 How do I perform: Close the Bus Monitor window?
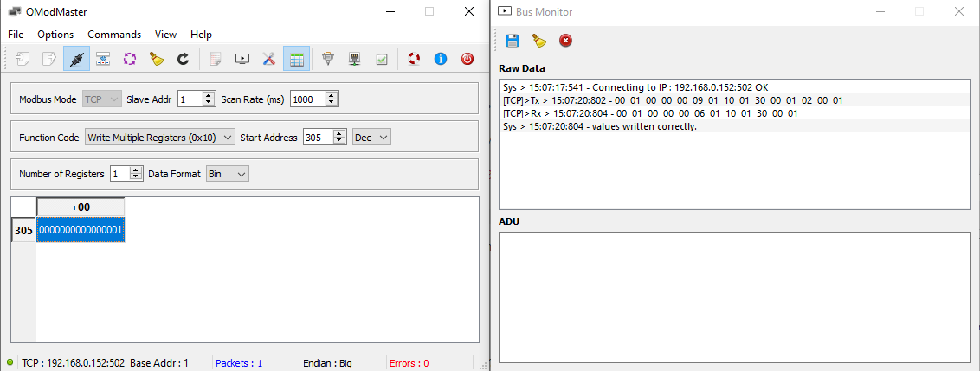click(x=958, y=11)
